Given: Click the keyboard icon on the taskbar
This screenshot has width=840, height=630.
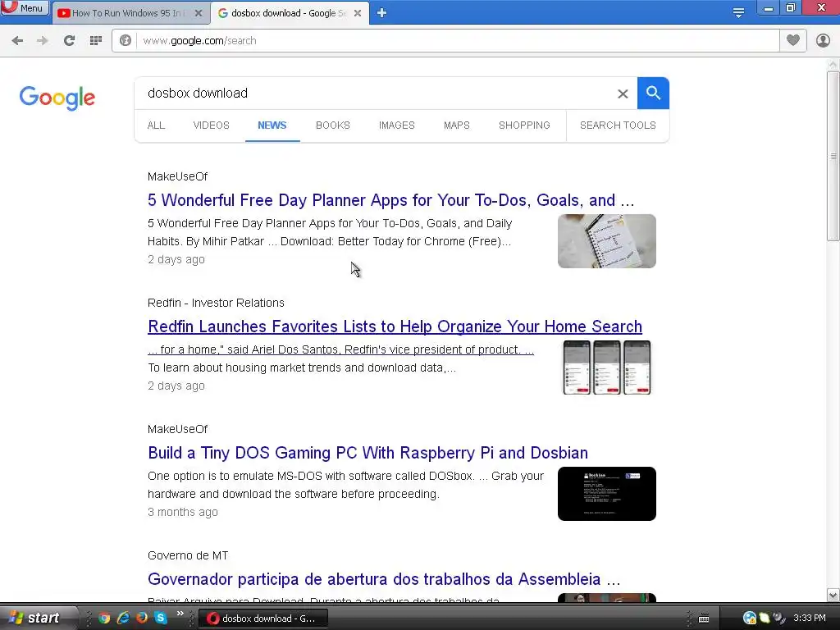Looking at the screenshot, I should pos(704,619).
